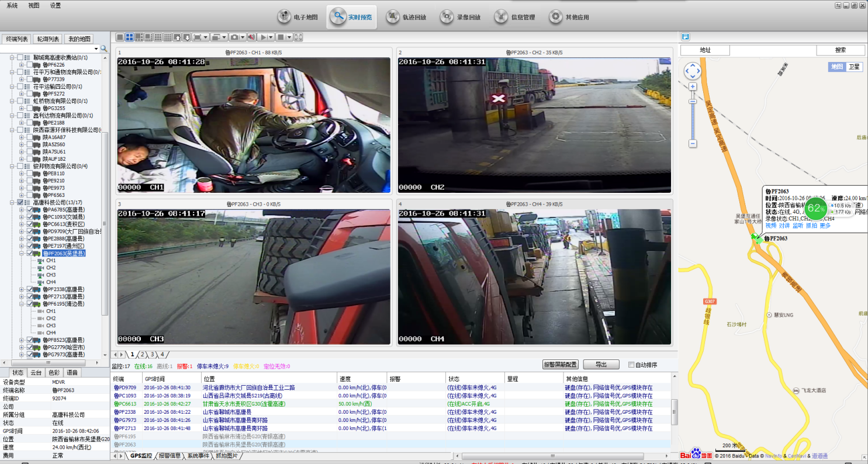
Task: Open the 系统 menu
Action: coord(12,5)
